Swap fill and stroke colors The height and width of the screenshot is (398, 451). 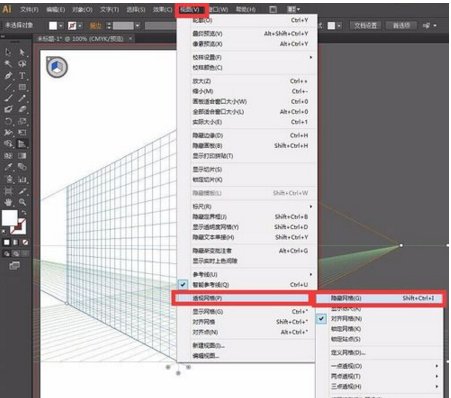(23, 212)
